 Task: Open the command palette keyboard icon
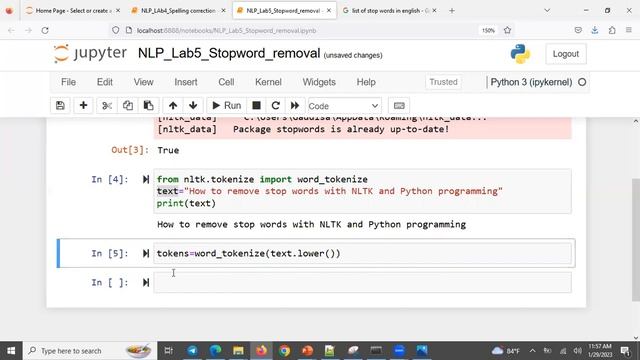(399, 106)
